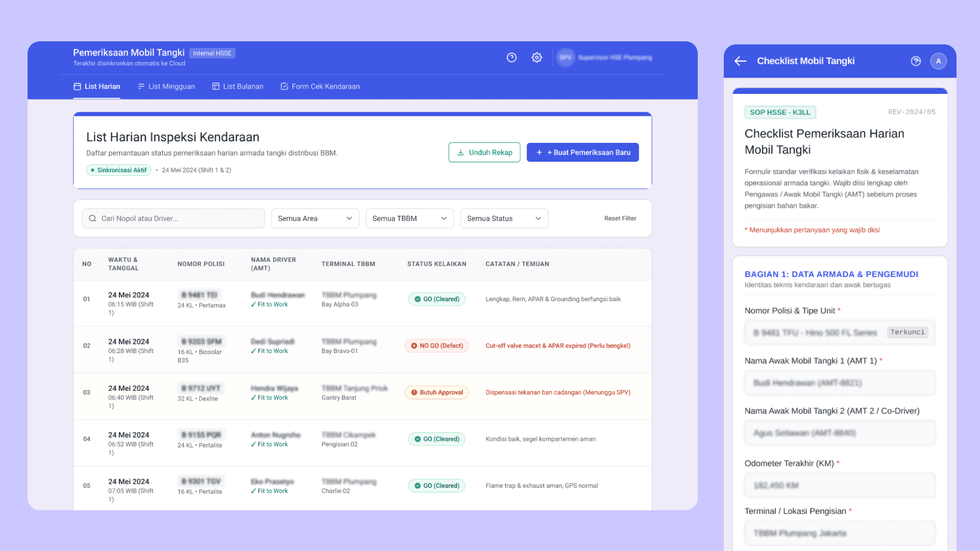Click GO (Cleared) badge in row 05
The width and height of the screenshot is (980, 551).
[437, 486]
